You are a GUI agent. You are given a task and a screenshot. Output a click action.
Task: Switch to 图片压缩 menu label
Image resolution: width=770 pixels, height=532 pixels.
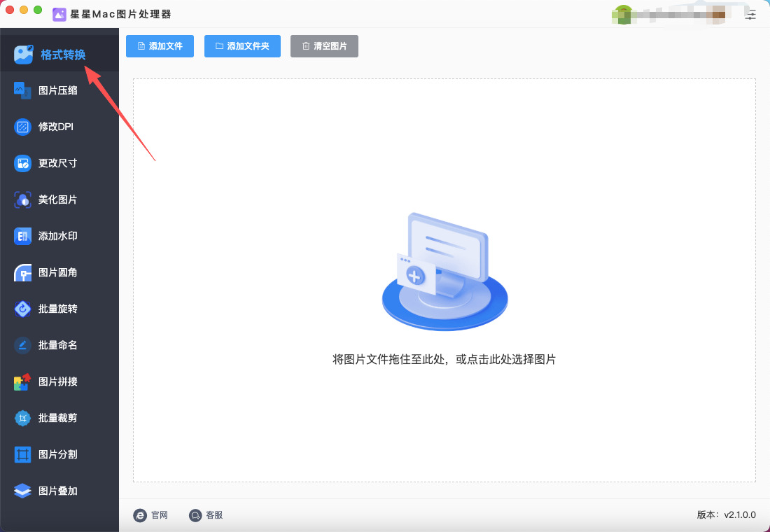point(58,90)
